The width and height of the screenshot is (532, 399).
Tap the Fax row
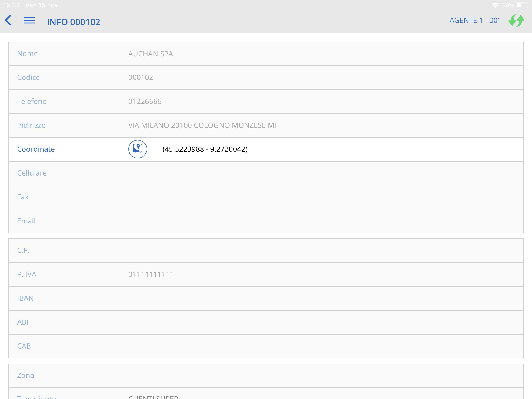(x=265, y=197)
